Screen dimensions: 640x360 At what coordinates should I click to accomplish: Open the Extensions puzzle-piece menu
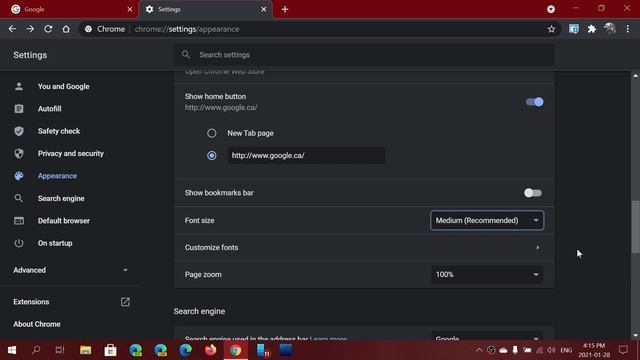pyautogui.click(x=591, y=29)
